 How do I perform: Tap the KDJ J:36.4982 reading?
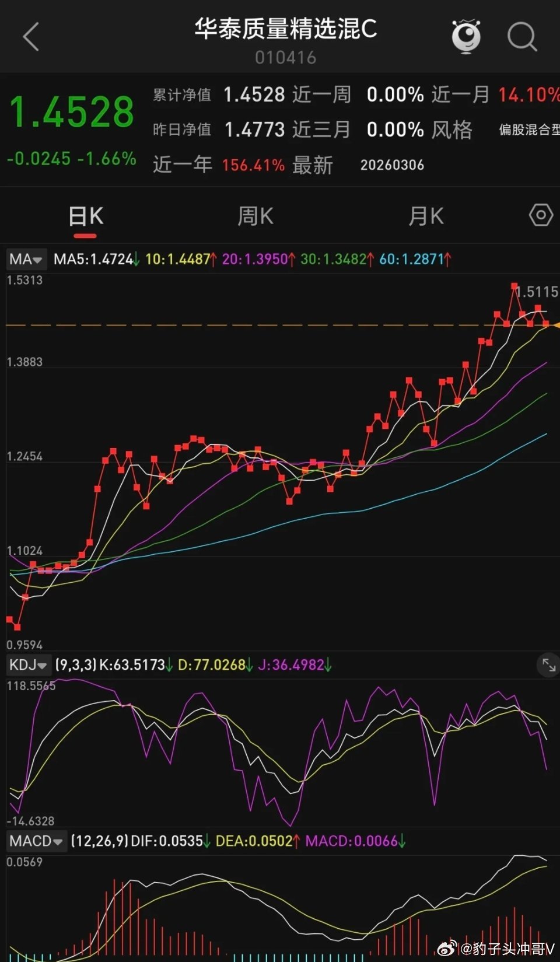pyautogui.click(x=290, y=665)
